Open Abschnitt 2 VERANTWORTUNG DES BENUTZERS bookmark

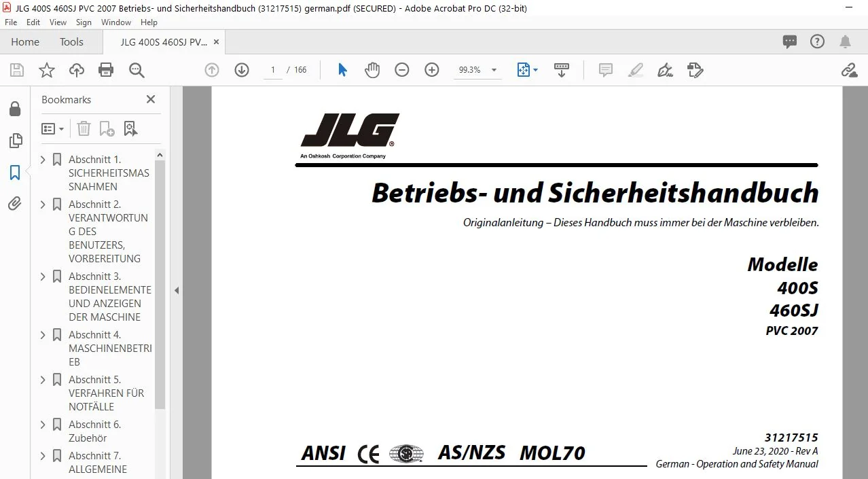tap(108, 232)
